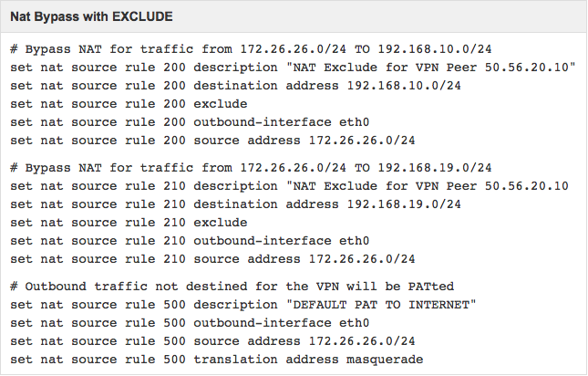Viewport: 588px width, 376px height.
Task: Select the rule 200 destination address line
Action: pos(235,86)
